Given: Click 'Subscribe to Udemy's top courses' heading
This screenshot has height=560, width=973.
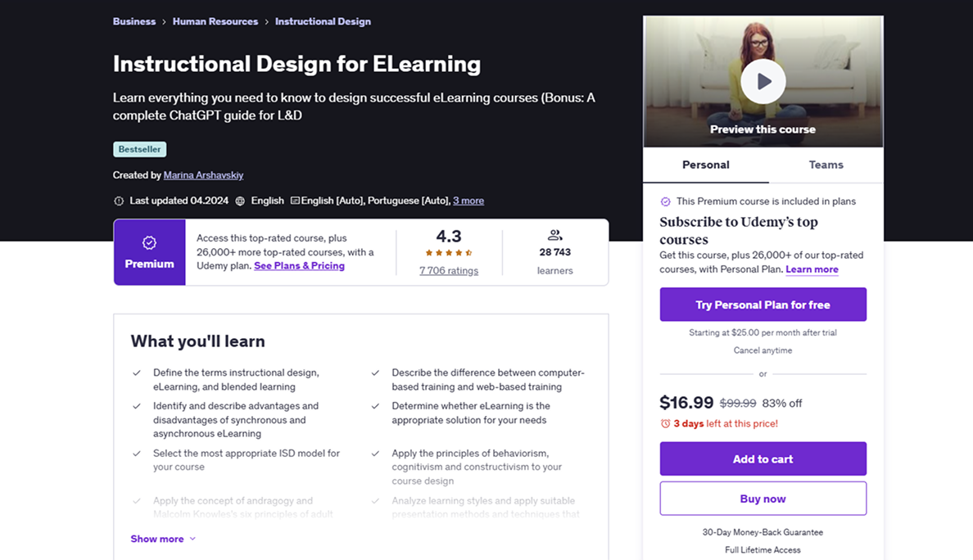Looking at the screenshot, I should pyautogui.click(x=739, y=231).
